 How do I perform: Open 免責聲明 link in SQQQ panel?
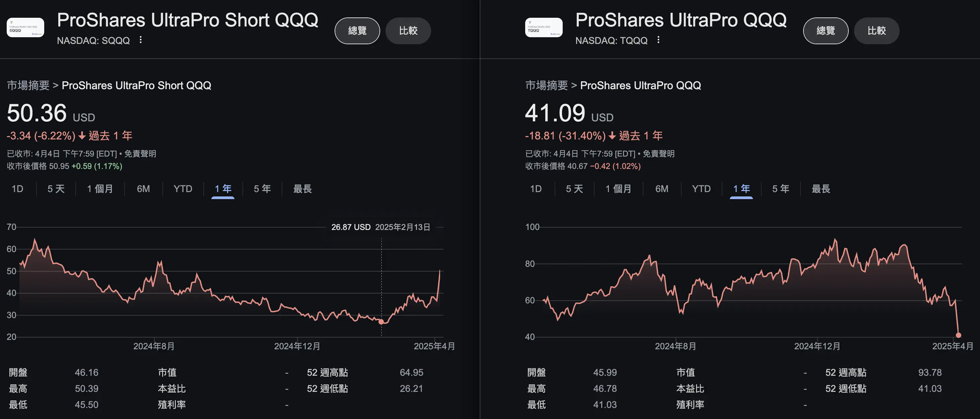140,154
